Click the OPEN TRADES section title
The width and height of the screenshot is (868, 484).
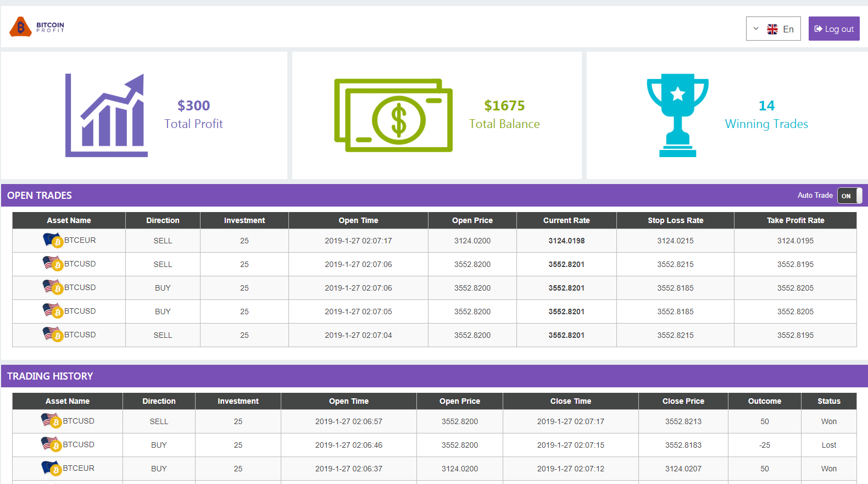(40, 196)
